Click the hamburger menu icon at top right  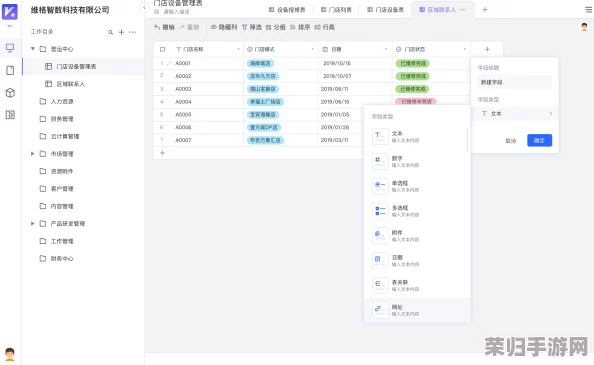(x=589, y=10)
